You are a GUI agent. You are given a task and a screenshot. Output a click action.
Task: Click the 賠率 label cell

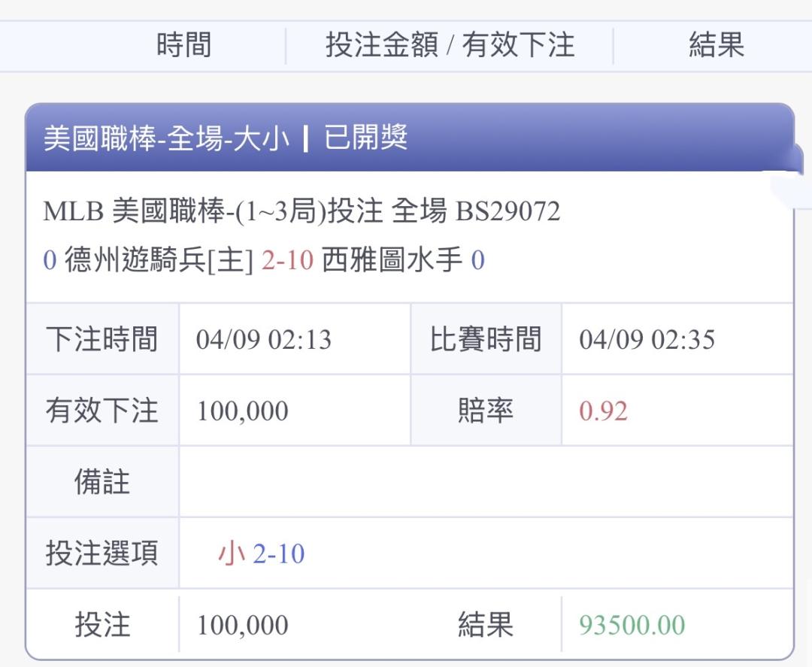pos(486,411)
